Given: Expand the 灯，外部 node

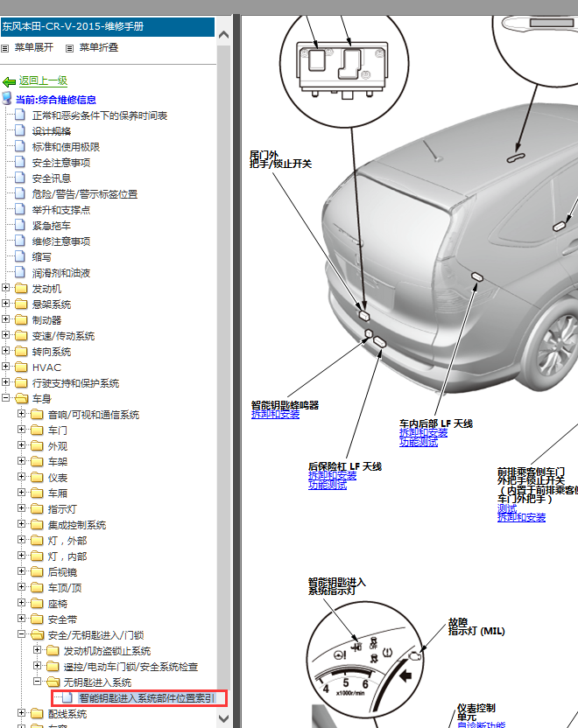Looking at the screenshot, I should 21,540.
